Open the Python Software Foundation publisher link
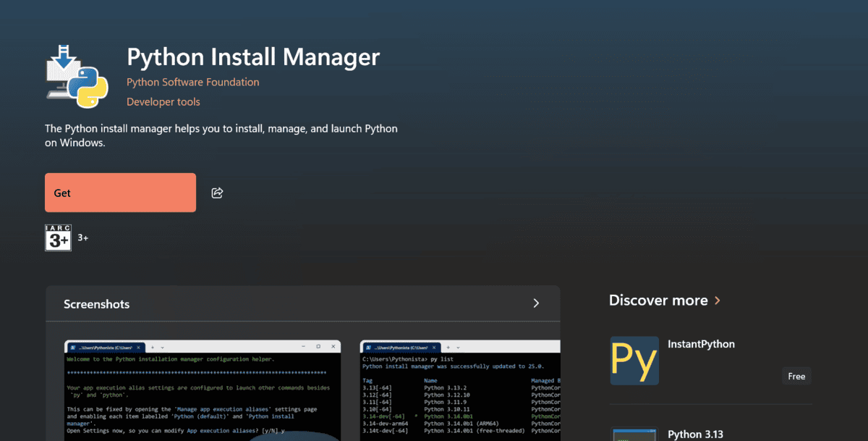This screenshot has width=868, height=441. click(x=192, y=82)
